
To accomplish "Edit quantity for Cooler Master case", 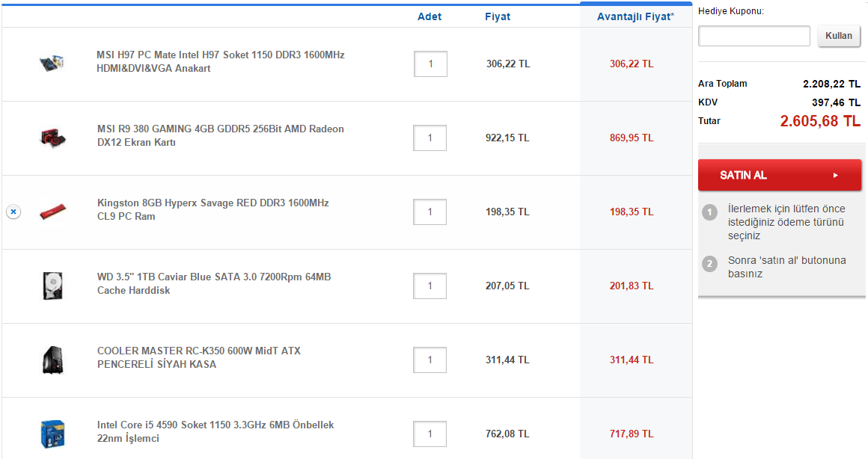I will coord(430,360).
